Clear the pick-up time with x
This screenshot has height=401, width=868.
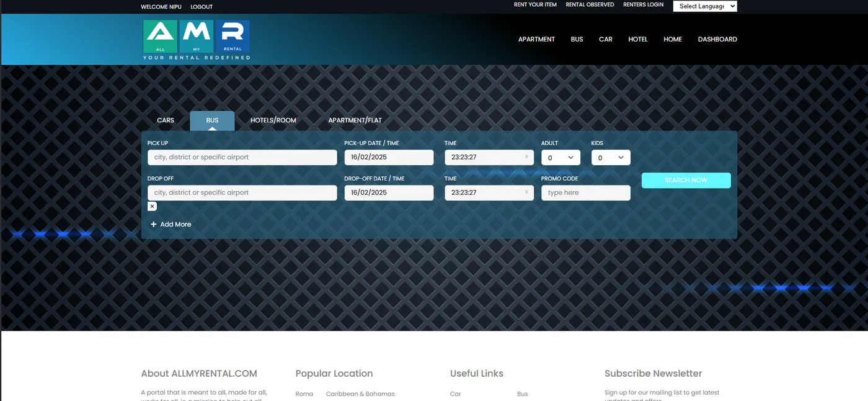pyautogui.click(x=526, y=157)
